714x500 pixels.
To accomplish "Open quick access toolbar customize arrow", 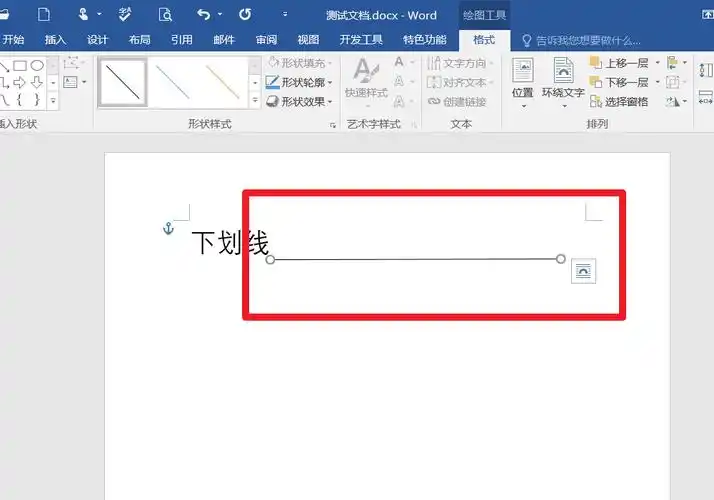I will click(x=285, y=15).
